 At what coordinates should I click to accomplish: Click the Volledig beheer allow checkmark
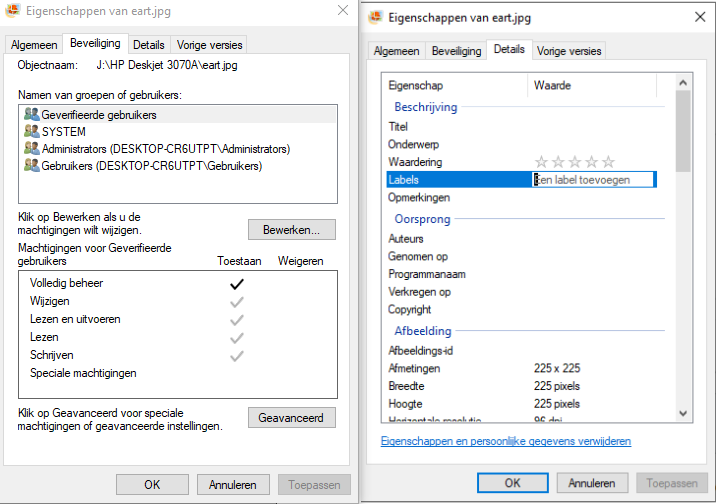[237, 284]
